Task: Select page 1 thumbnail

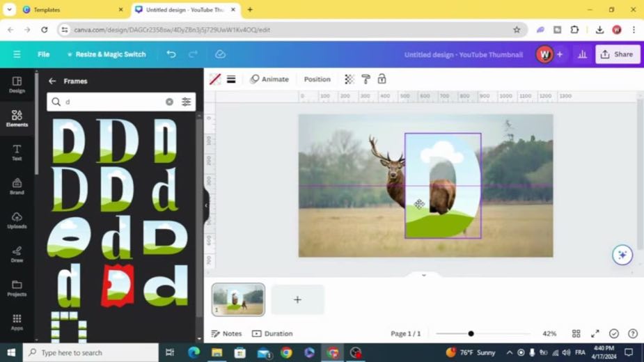Action: [238, 299]
